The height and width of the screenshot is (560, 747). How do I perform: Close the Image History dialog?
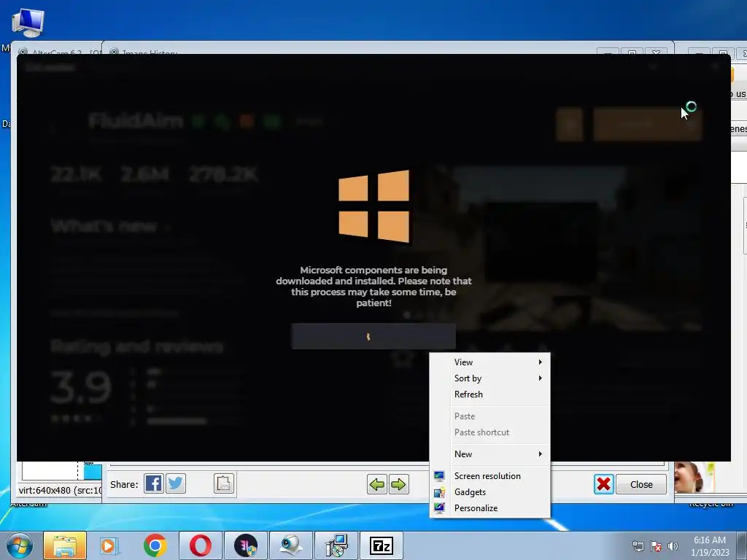[x=641, y=484]
